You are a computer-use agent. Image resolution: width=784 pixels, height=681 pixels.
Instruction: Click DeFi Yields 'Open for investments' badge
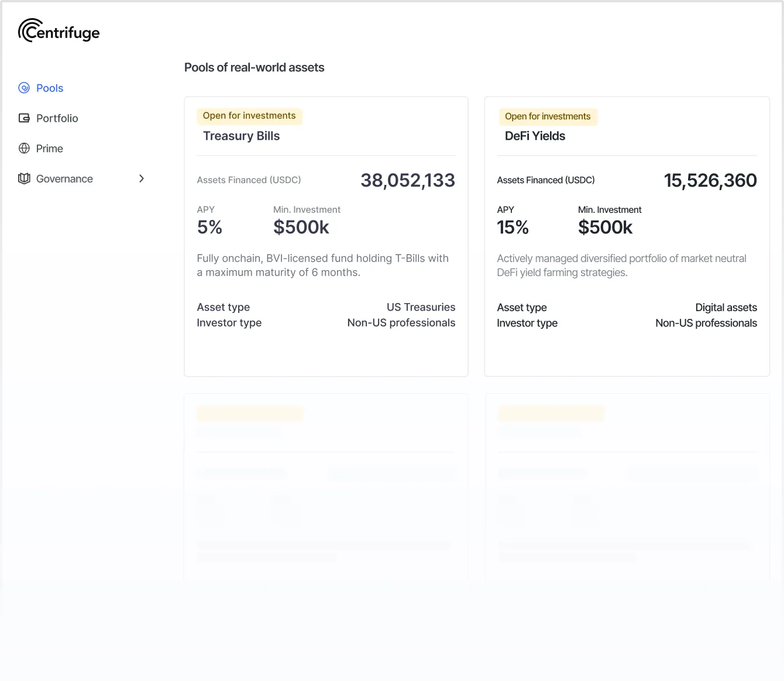(548, 116)
